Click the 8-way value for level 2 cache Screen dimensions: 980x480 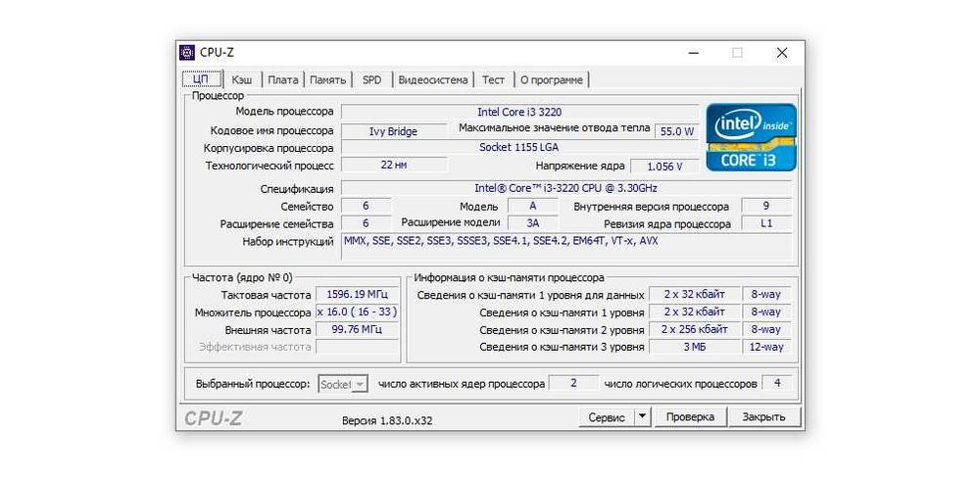point(766,329)
